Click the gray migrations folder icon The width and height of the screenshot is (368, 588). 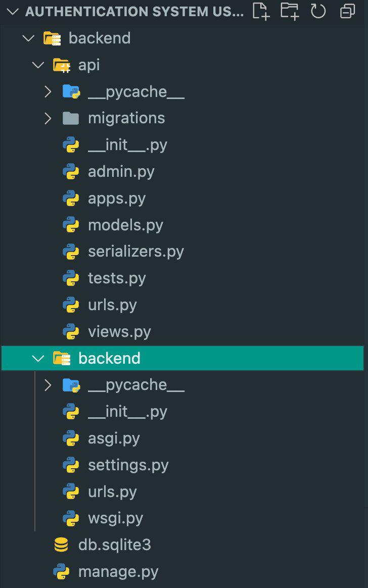(x=71, y=118)
